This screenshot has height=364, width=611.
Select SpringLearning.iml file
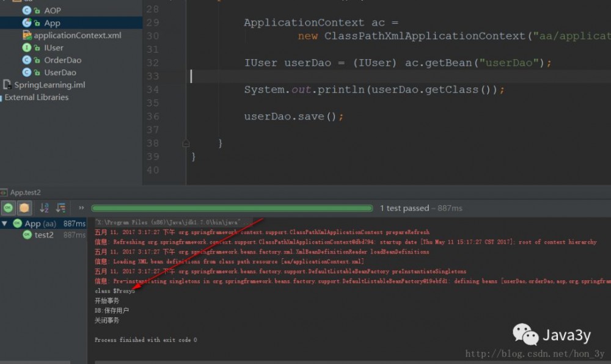[49, 85]
